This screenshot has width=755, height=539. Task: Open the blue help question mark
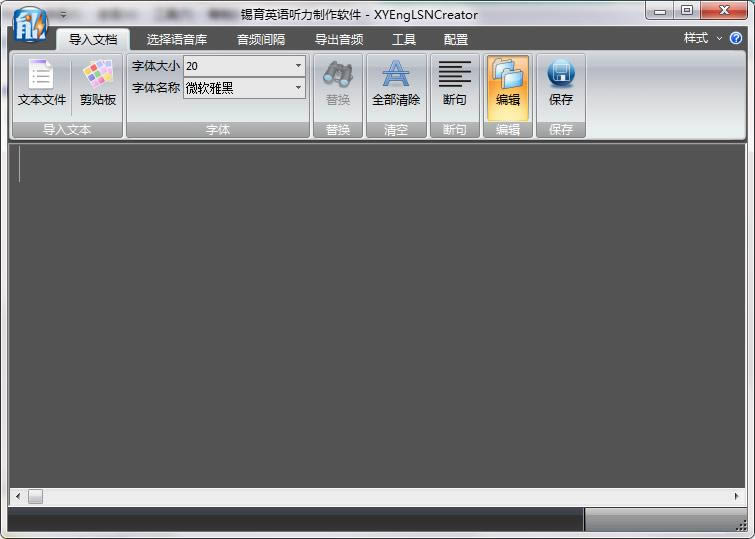pos(736,38)
